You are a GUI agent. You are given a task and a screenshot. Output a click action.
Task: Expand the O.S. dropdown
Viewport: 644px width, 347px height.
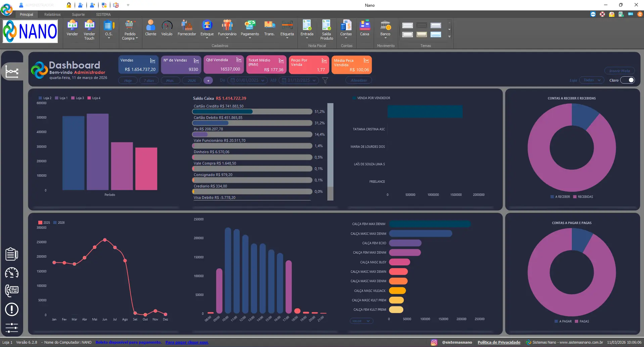(109, 38)
